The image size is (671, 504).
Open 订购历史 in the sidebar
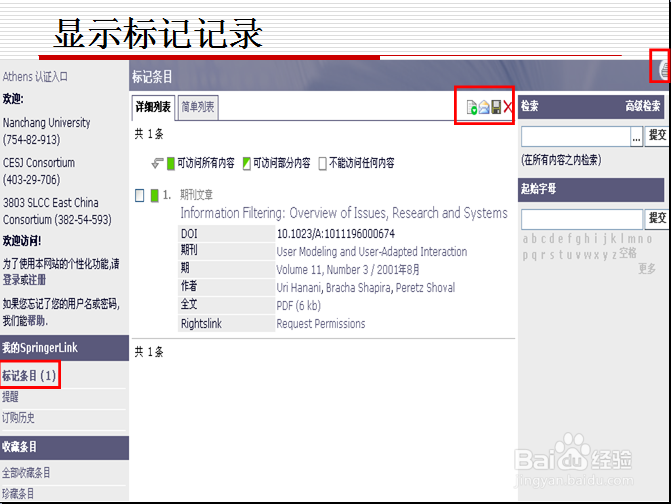[18, 418]
